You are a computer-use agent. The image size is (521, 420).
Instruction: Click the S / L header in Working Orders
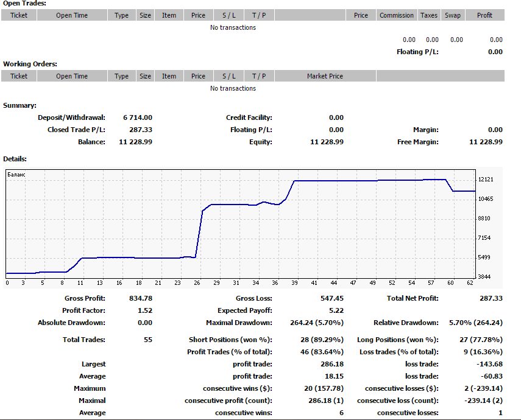click(x=229, y=76)
